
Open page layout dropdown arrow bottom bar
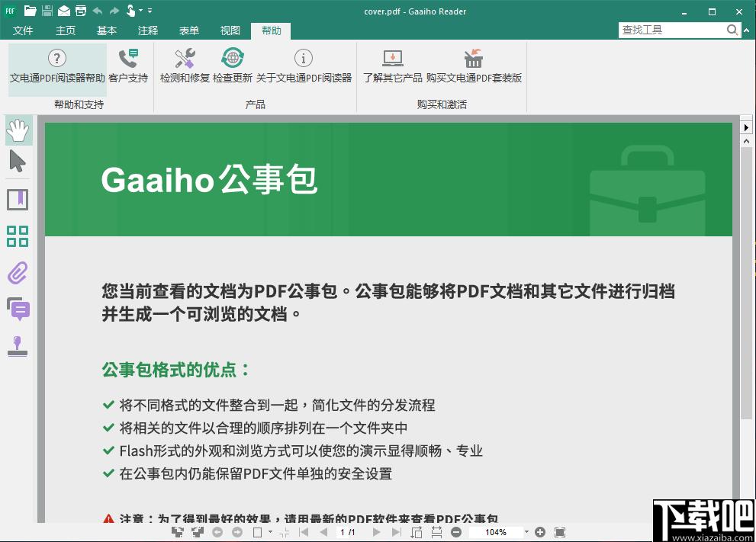click(x=270, y=532)
